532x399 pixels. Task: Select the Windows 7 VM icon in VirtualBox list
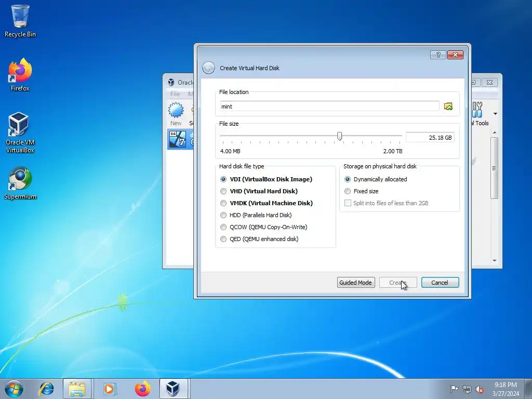(x=178, y=139)
